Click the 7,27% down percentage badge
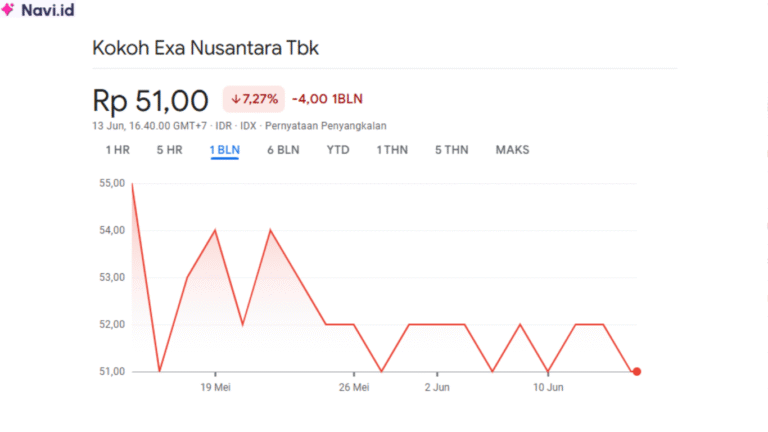 click(254, 99)
